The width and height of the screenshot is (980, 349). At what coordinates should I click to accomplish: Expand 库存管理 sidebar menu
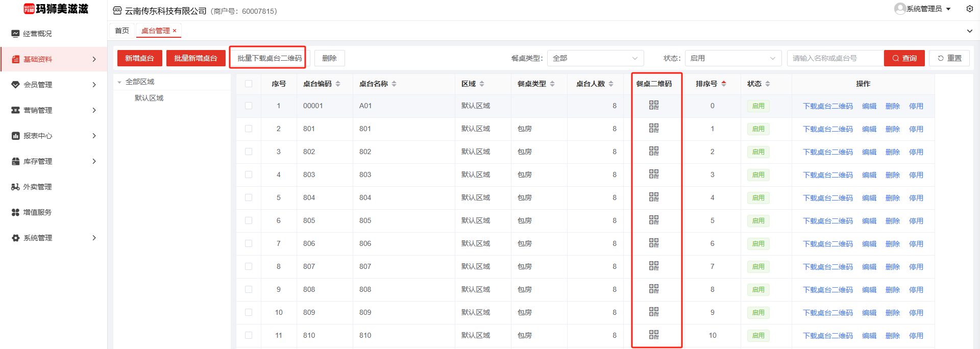tap(54, 161)
